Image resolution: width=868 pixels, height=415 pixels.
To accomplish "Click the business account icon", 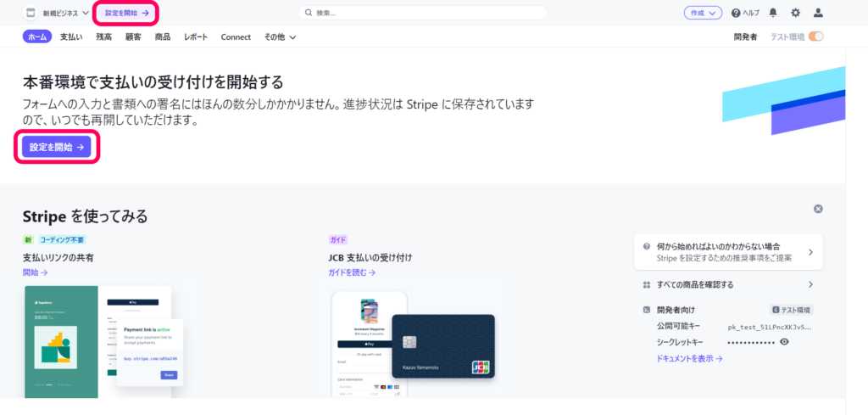I will click(x=28, y=13).
